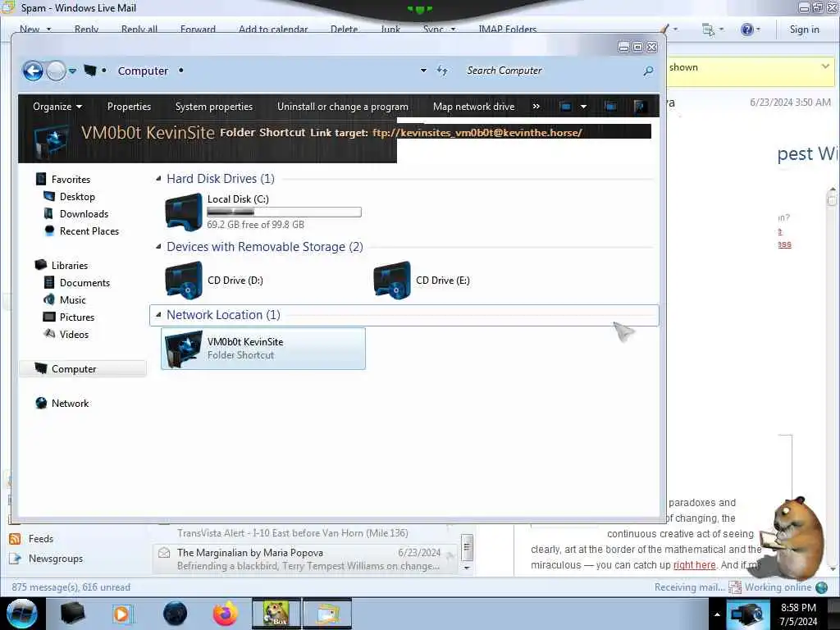Click the Forward arrow in Explorer
The width and height of the screenshot is (840, 630).
[56, 71]
